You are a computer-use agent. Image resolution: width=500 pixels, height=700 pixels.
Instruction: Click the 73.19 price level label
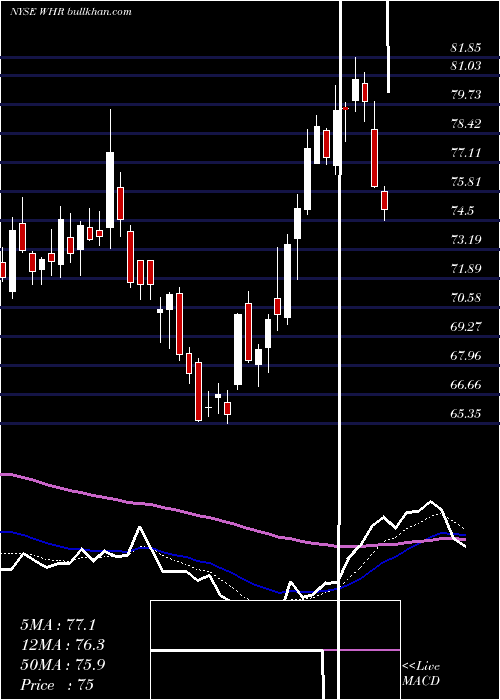[x=466, y=240]
